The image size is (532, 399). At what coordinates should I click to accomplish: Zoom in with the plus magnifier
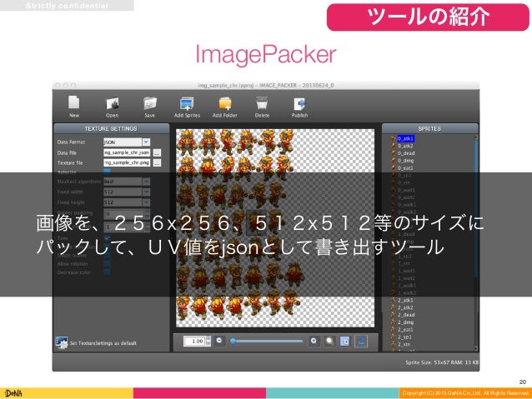[314, 341]
